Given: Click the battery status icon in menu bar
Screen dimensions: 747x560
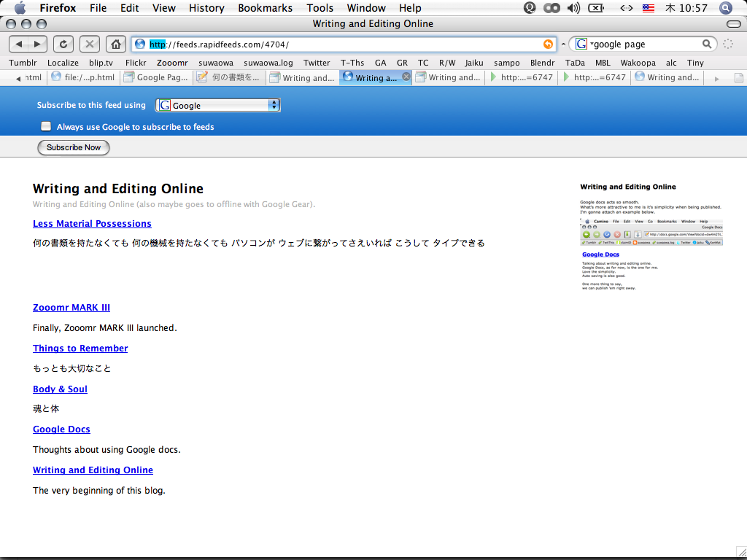Looking at the screenshot, I should click(596, 8).
